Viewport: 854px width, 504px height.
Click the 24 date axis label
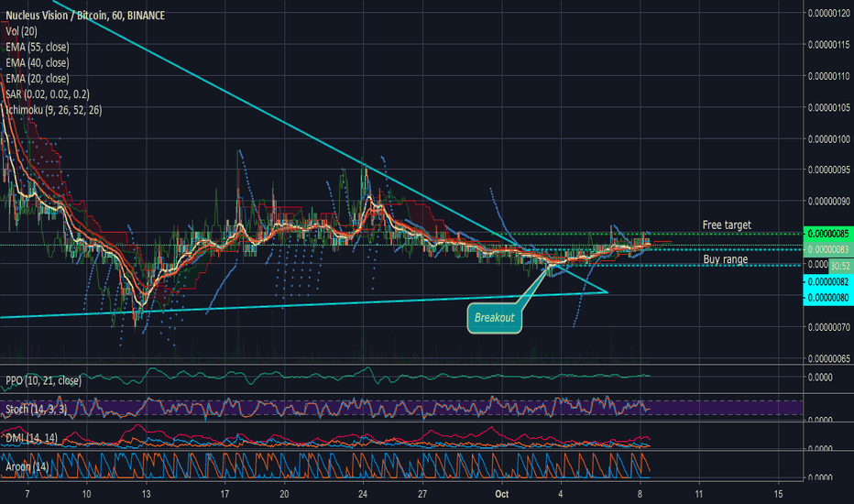click(x=363, y=494)
